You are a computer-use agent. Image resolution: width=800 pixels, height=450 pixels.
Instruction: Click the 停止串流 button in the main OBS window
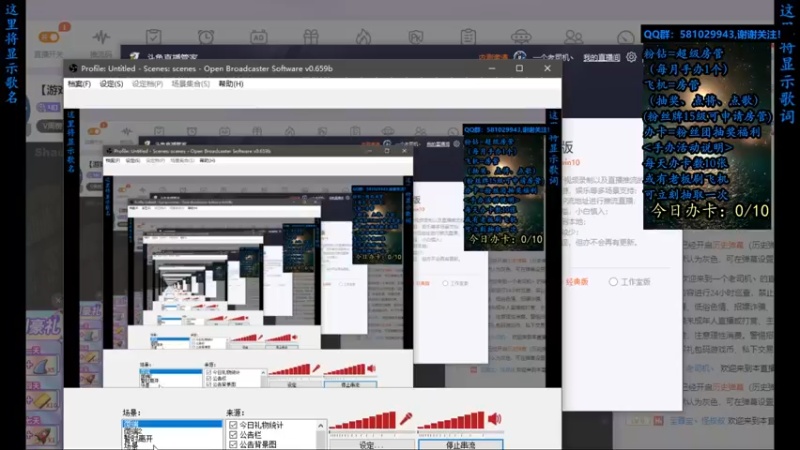(x=461, y=445)
